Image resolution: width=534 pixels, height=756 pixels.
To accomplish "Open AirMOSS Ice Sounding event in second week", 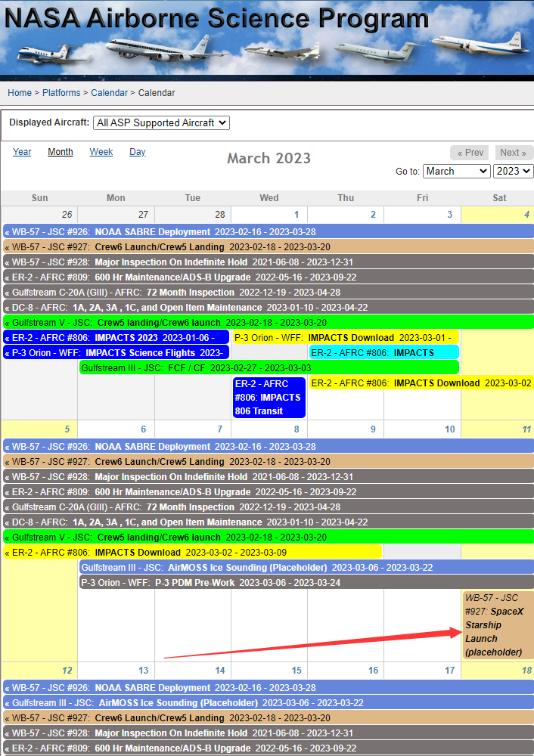I will click(x=306, y=568).
